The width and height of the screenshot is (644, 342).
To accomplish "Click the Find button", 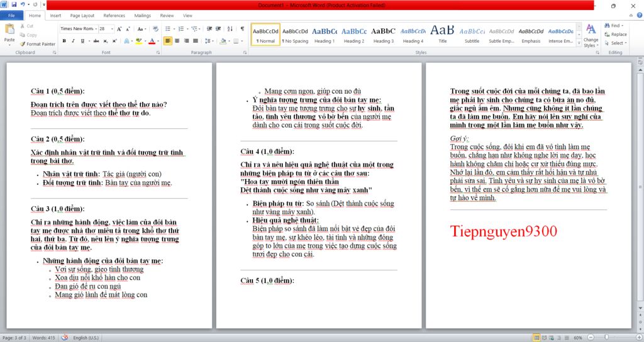I will click(x=614, y=25).
